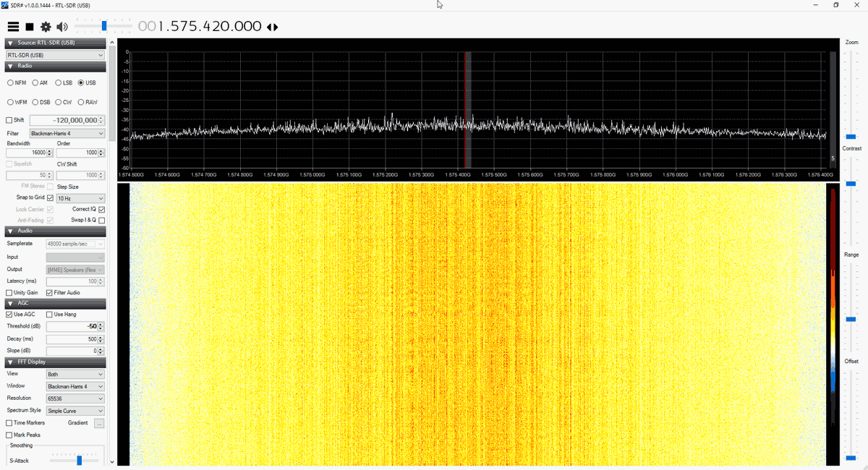Click the frequency tuning arrows icon
The image size is (868, 470).
272,27
